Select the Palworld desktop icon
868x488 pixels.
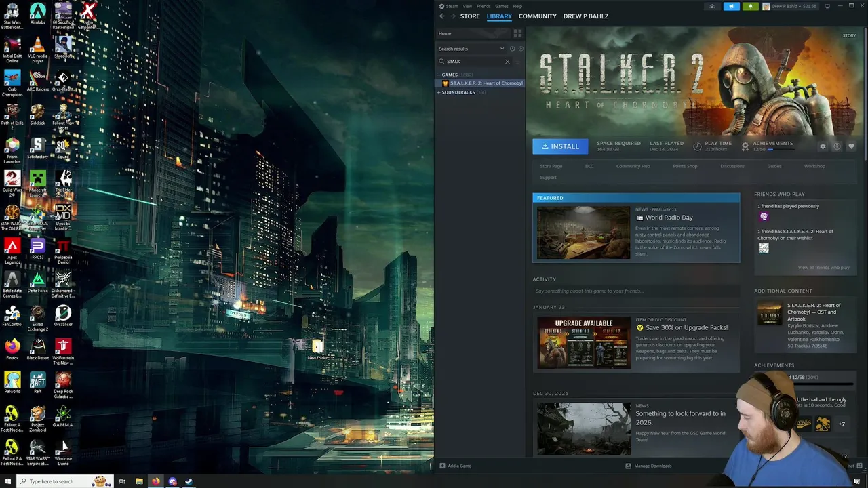(12, 382)
